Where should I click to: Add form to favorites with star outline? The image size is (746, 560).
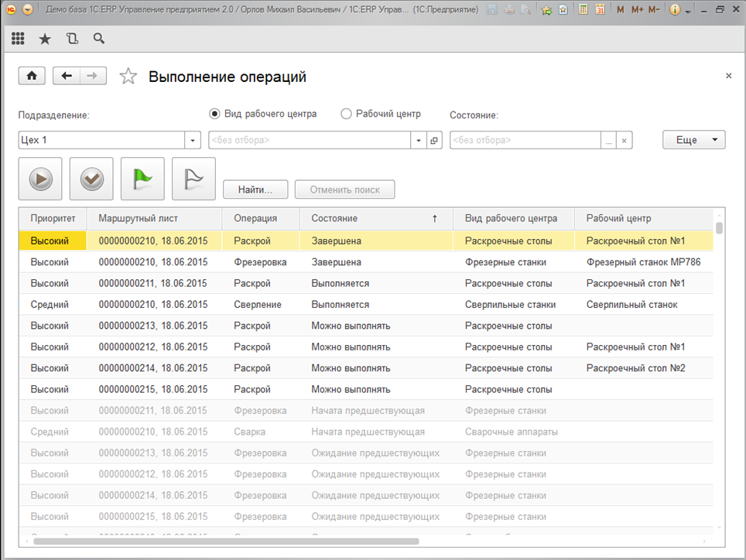[128, 76]
